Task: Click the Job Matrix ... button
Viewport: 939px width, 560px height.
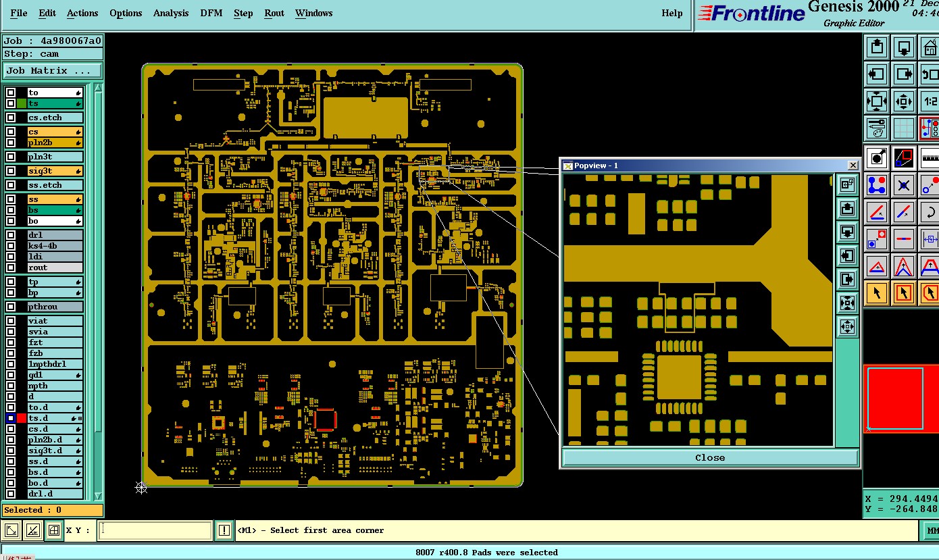Action: (x=53, y=70)
